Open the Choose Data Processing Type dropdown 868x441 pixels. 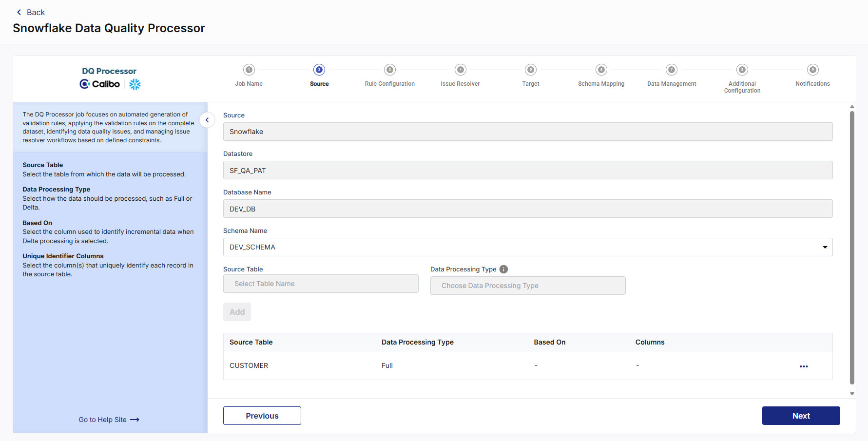pyautogui.click(x=528, y=286)
